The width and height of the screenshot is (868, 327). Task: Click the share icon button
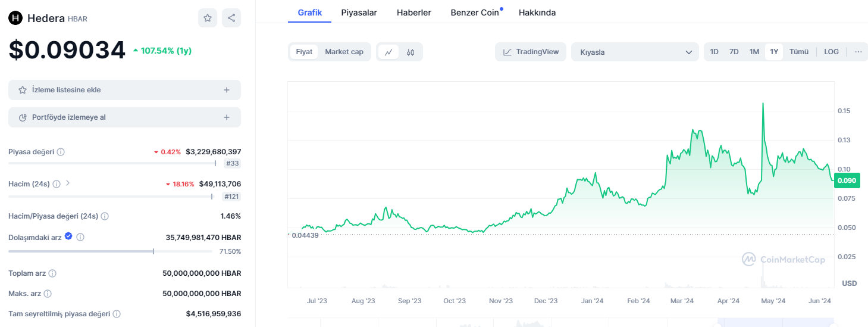pos(231,18)
